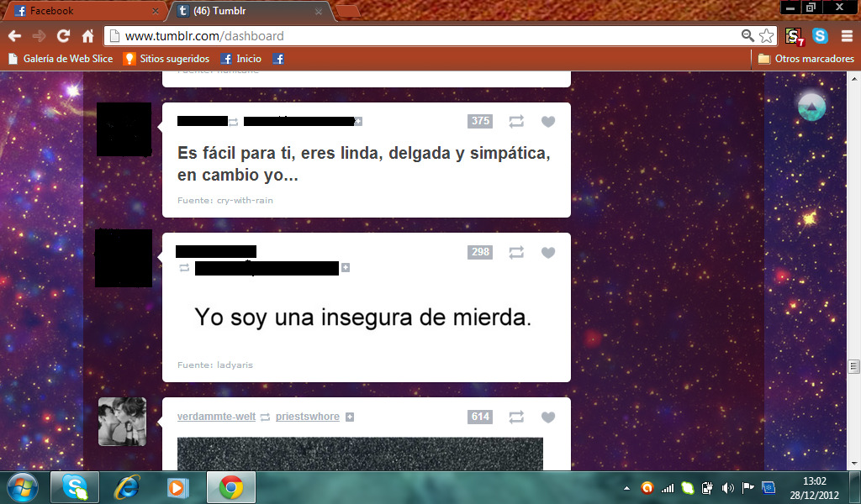861x504 pixels.
Task: Click the round scroll-to-top arrow button
Action: 811,107
